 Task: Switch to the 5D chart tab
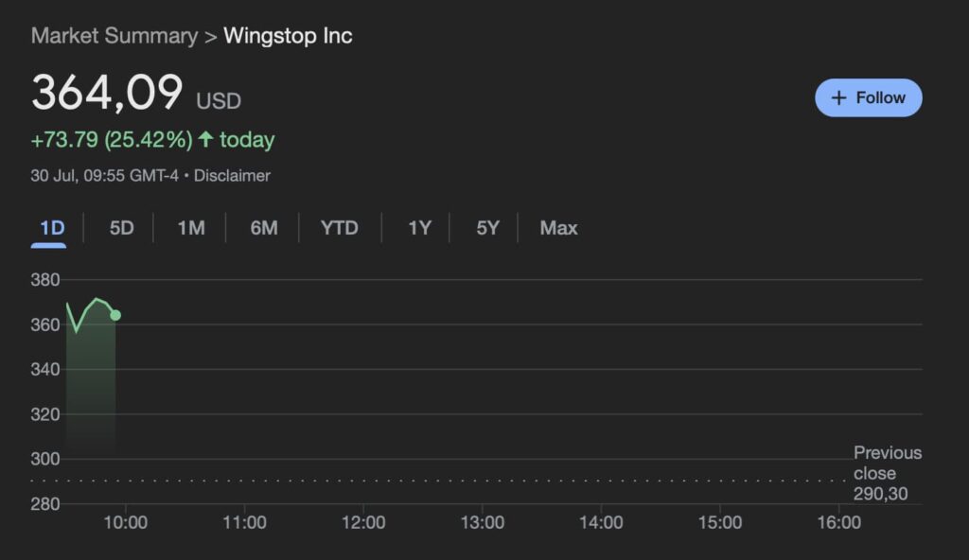[x=122, y=228]
